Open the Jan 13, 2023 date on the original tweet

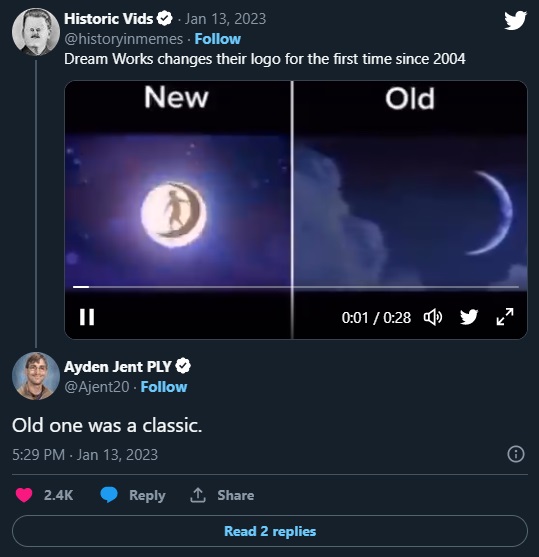point(225,19)
